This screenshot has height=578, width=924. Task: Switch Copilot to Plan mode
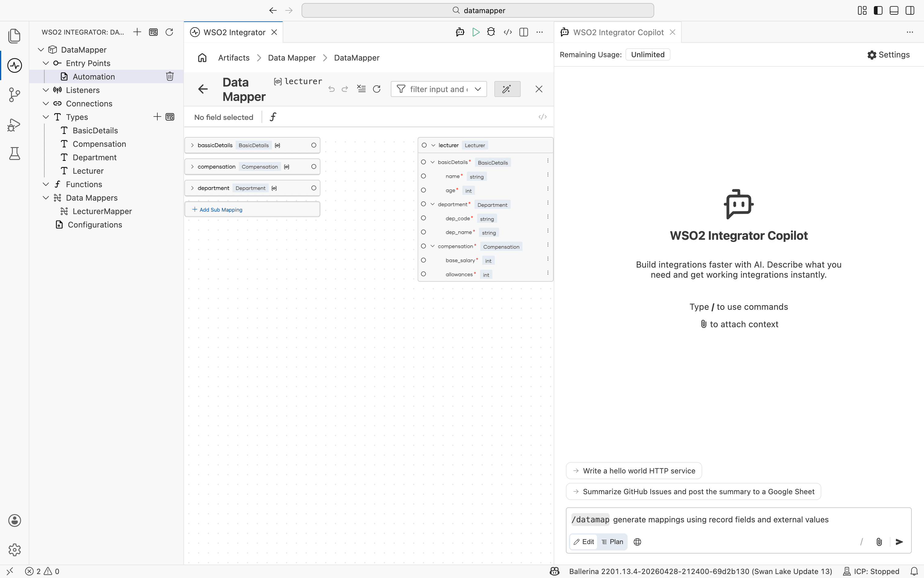(x=612, y=542)
